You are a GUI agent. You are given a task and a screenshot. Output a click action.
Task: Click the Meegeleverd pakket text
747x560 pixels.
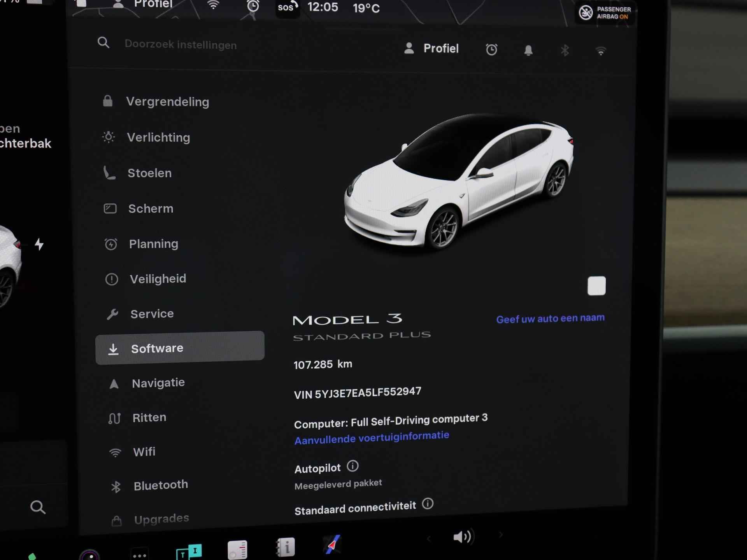[x=338, y=485]
